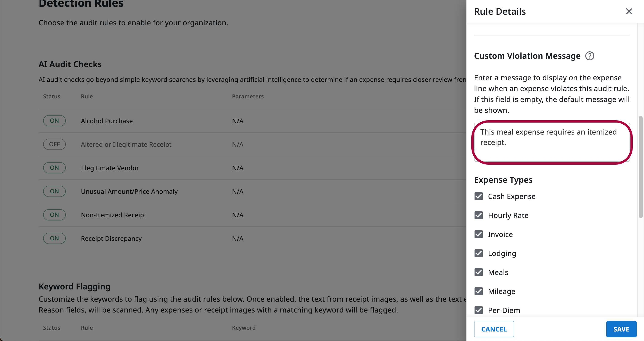Uncheck the Per-Diem checkbox
The height and width of the screenshot is (341, 644).
point(479,310)
